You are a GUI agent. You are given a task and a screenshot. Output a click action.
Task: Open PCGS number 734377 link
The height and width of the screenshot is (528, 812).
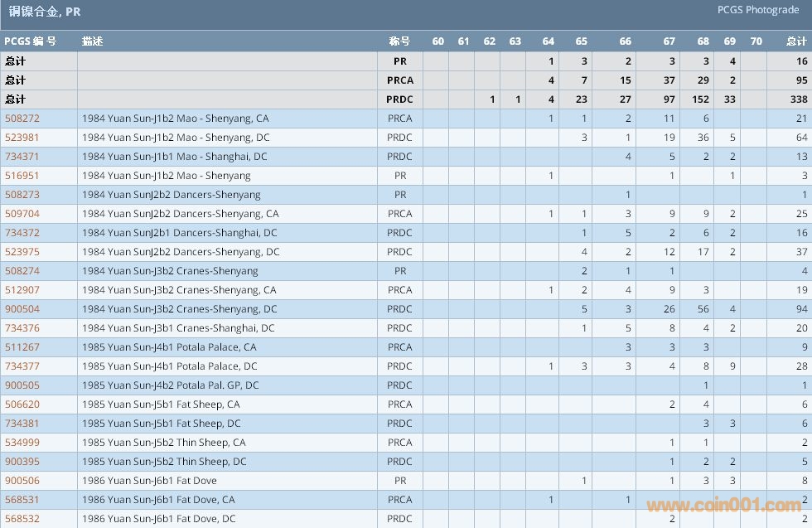22,366
